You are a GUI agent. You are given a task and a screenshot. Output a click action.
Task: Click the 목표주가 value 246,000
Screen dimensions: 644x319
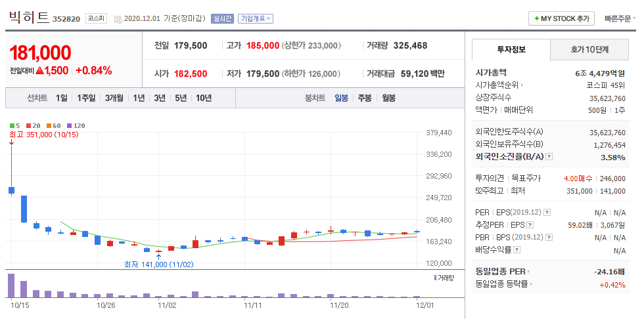[612, 179]
